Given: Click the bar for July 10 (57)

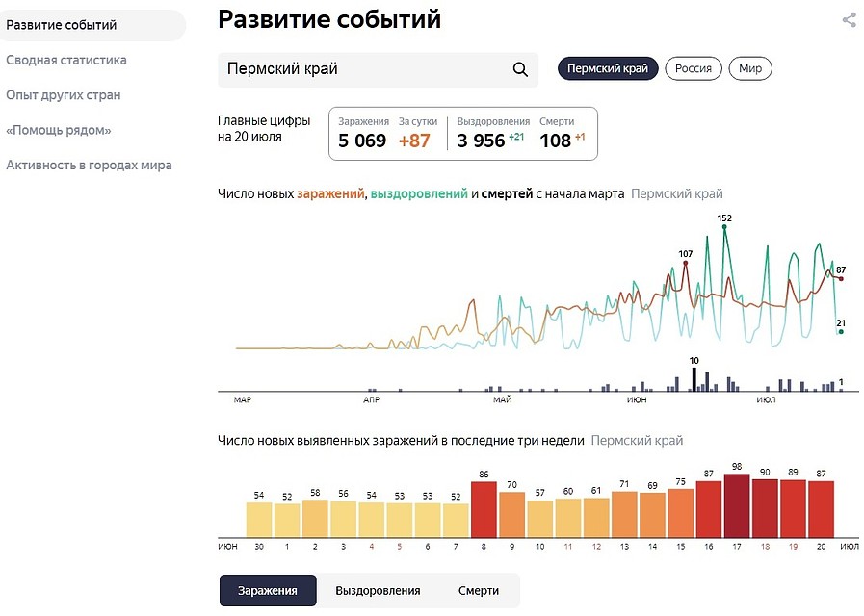Looking at the screenshot, I should pos(540,519).
